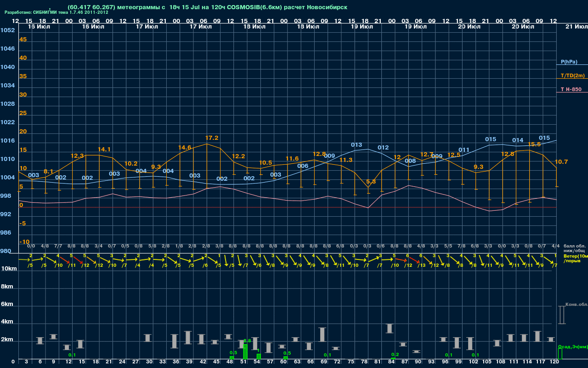This screenshot has width=588, height=368.
Task: Click the 980 pressure axis value
Action: pyautogui.click(x=6, y=251)
